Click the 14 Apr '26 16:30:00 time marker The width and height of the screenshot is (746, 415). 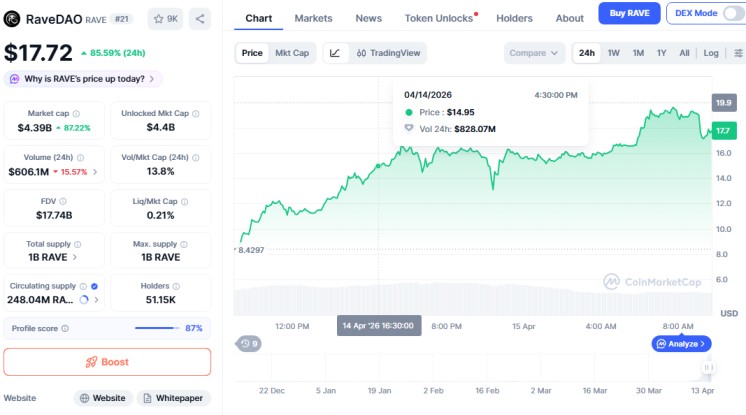pyautogui.click(x=379, y=326)
